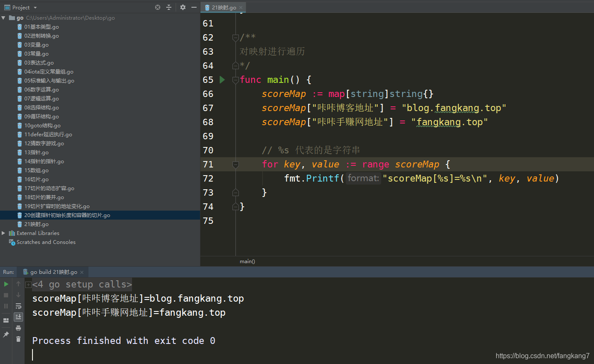Click the format: parameter hint on line 72

coord(363,179)
